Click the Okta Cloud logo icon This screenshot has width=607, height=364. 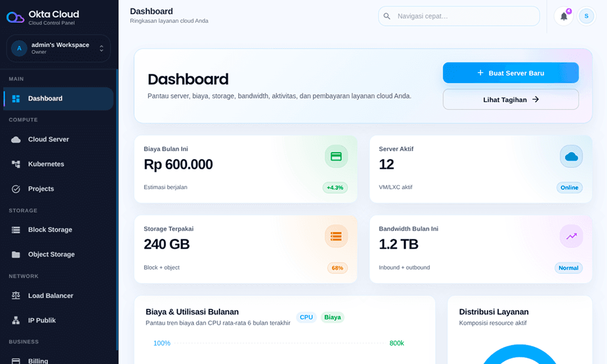point(15,18)
